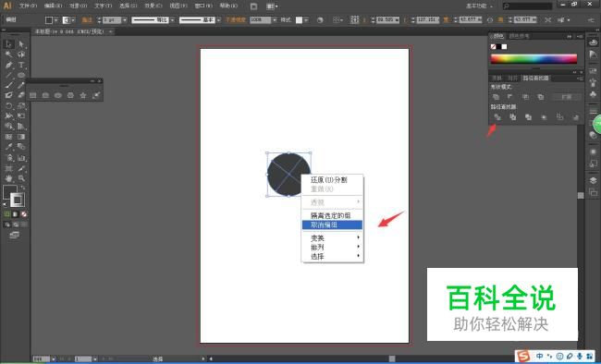Click the Expand button in Pathfinder panel

click(x=567, y=97)
